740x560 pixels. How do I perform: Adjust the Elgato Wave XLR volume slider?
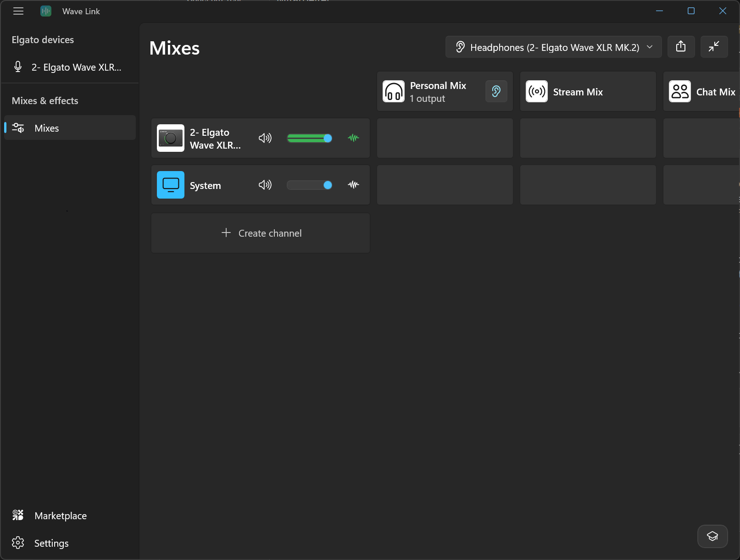309,138
